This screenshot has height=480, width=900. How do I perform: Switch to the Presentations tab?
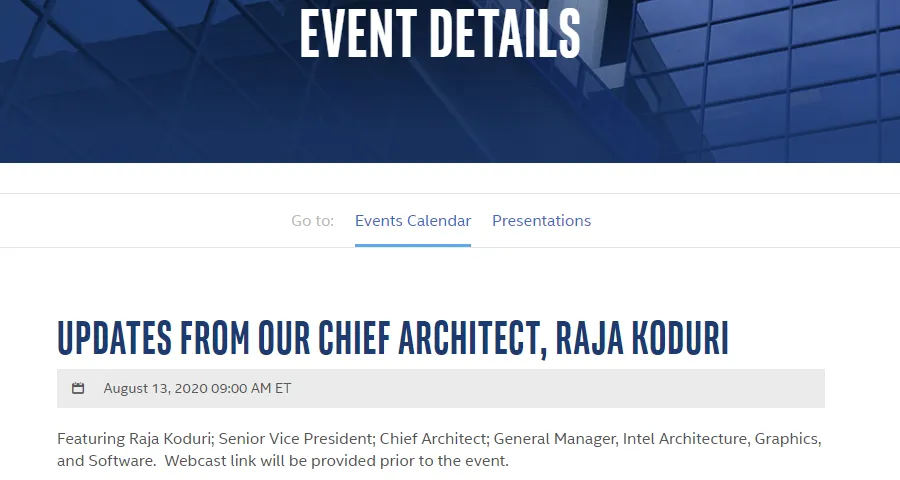click(x=541, y=220)
